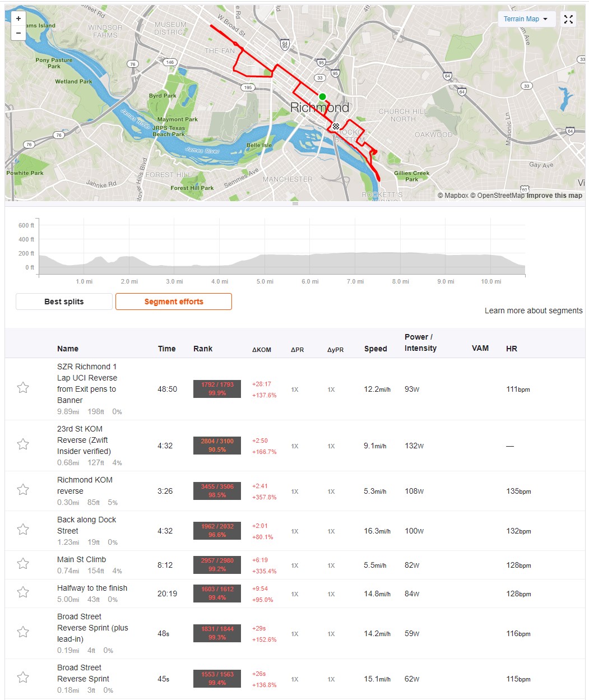
Task: Click the checkered finish flag marker
Action: 336,126
